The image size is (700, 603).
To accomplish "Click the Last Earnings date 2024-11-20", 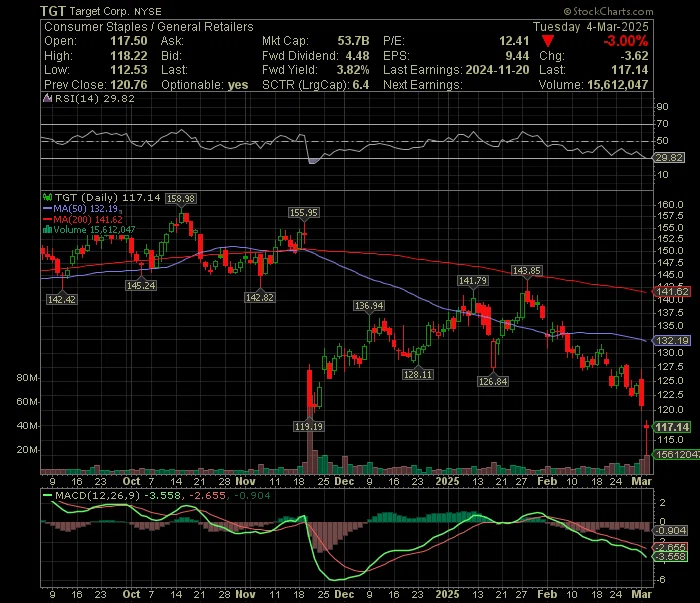I will tap(497, 70).
